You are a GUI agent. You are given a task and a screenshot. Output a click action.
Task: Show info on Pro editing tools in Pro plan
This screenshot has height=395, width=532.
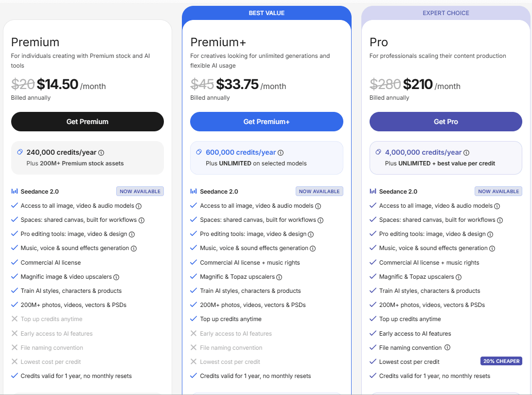(x=490, y=234)
